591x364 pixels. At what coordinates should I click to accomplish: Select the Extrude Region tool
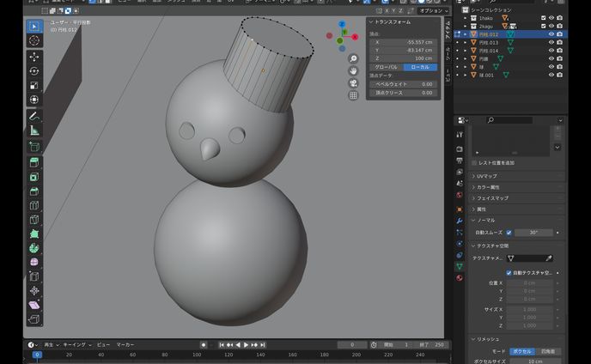point(34,163)
